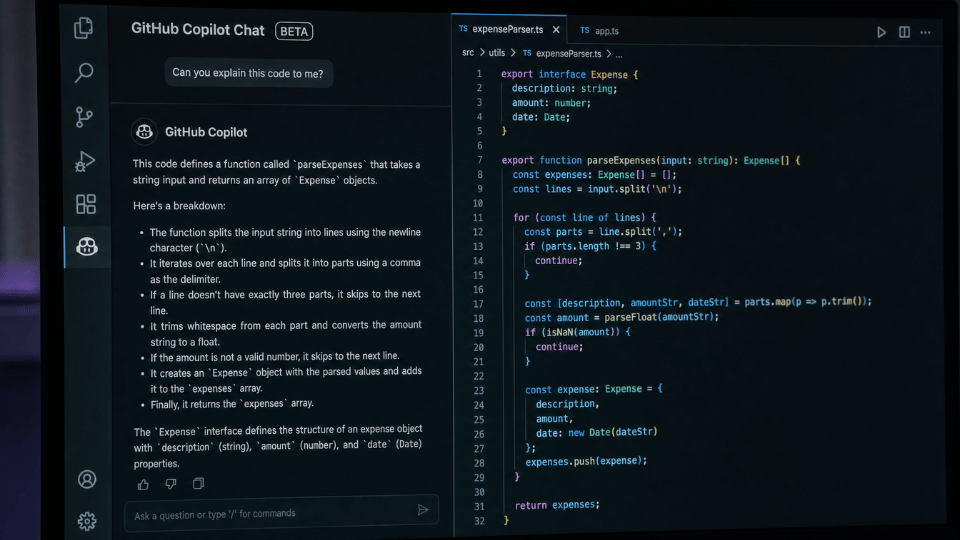The height and width of the screenshot is (540, 960).
Task: Click the utils breadcrumb
Action: pos(497,53)
